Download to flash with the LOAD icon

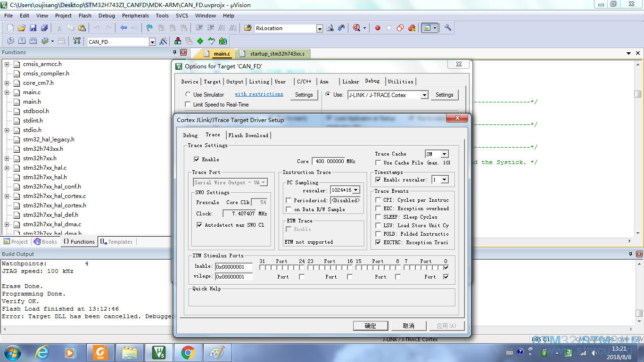tap(77, 41)
